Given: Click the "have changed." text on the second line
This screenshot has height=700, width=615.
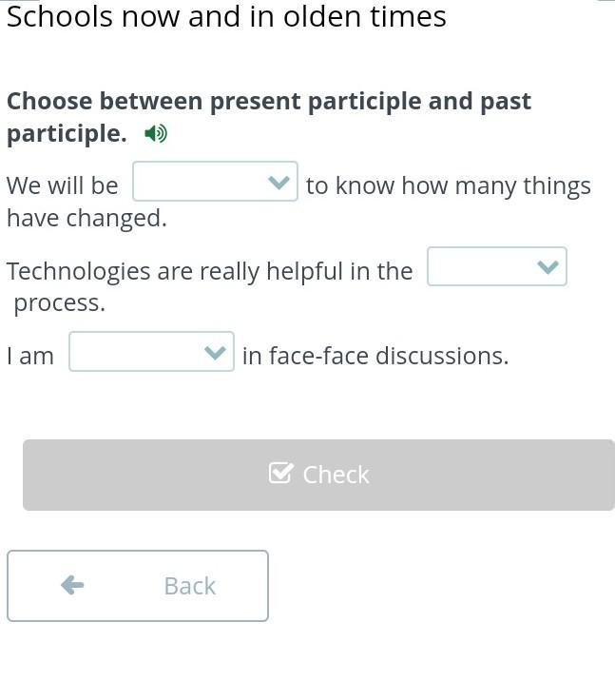Looking at the screenshot, I should [x=86, y=218].
